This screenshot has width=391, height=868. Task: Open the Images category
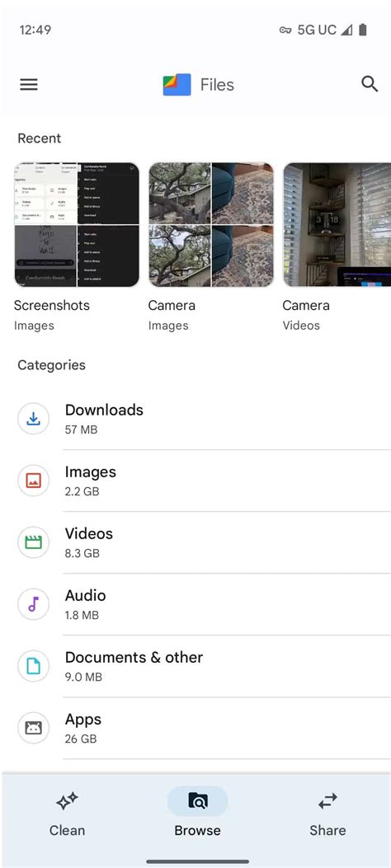pos(195,481)
